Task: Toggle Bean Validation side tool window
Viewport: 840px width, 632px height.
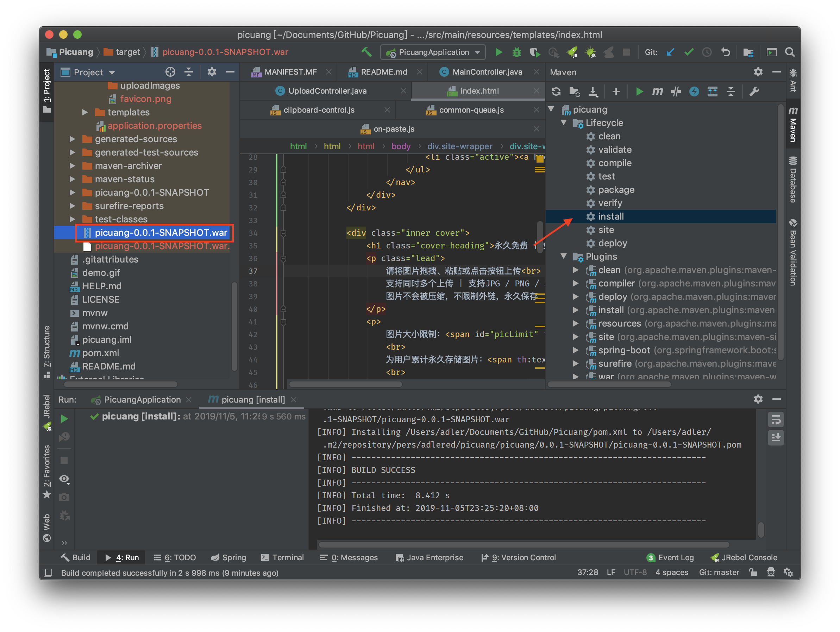Action: click(793, 252)
